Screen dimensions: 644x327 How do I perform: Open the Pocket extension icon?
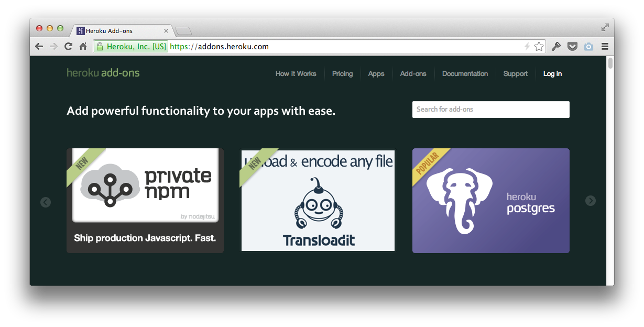[573, 47]
